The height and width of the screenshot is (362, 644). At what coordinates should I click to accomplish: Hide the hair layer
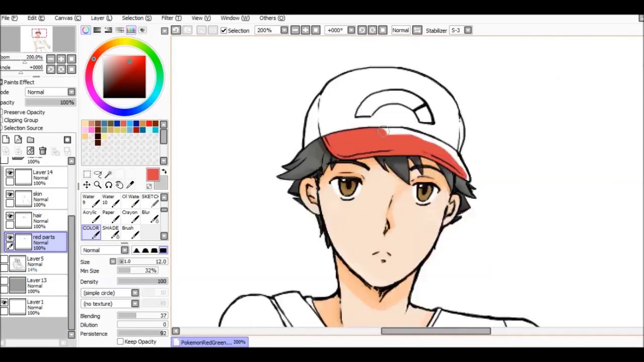[x=10, y=216]
